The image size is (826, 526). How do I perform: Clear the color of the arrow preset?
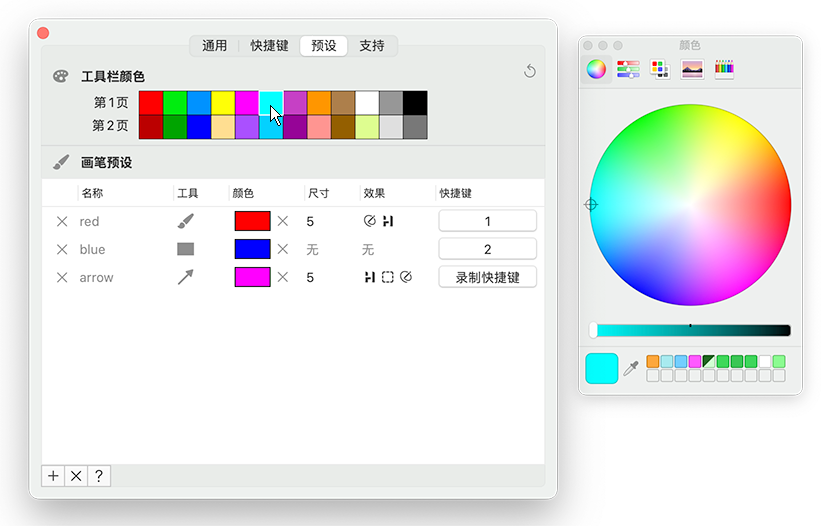tap(283, 277)
